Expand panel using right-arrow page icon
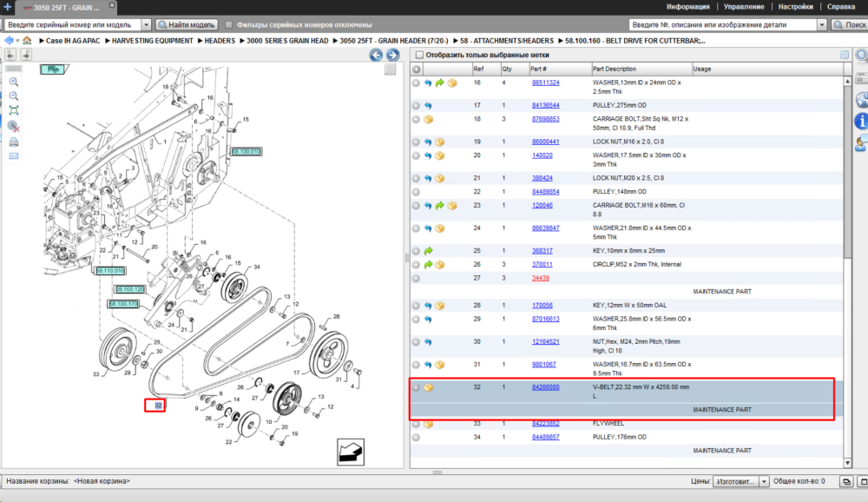 pos(26,55)
